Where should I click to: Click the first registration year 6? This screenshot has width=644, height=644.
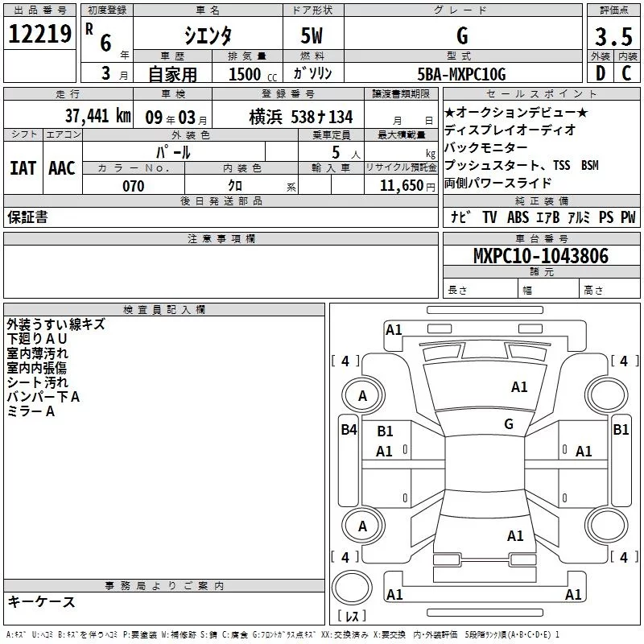click(105, 43)
